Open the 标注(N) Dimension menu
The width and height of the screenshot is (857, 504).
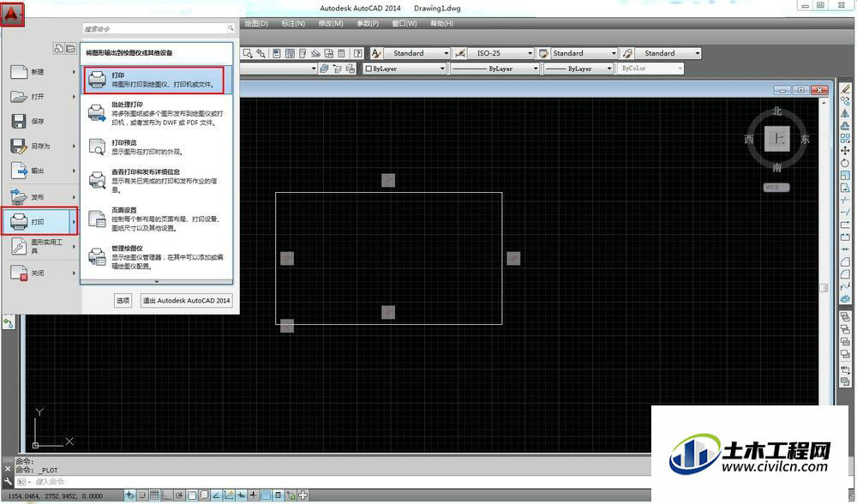[293, 23]
